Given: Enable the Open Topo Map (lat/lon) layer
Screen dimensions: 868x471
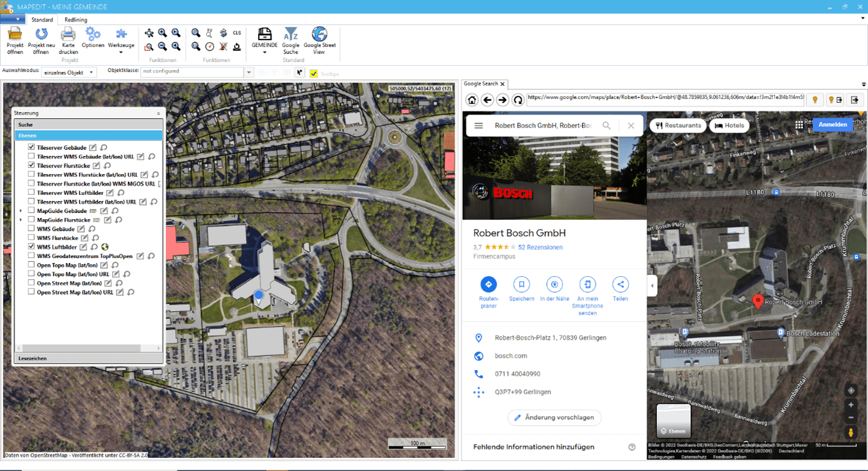Looking at the screenshot, I should click(31, 265).
